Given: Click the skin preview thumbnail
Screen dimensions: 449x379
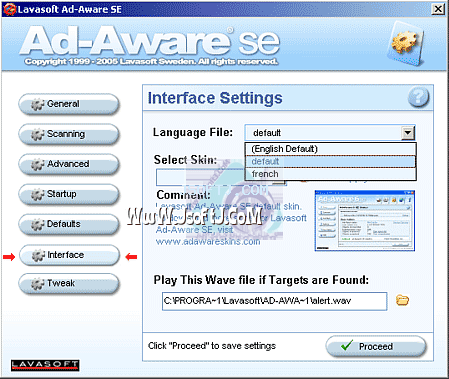Looking at the screenshot, I should (x=365, y=221).
